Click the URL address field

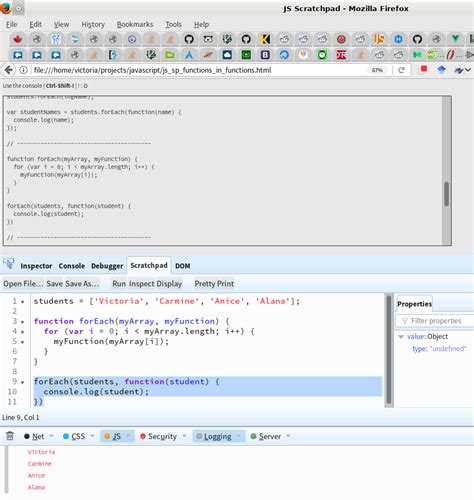coord(199,70)
